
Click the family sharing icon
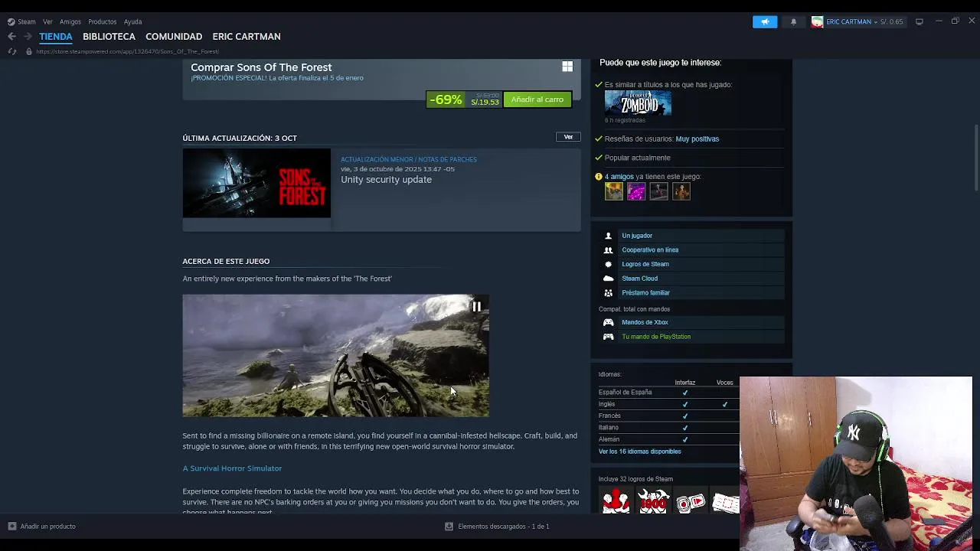[608, 293]
